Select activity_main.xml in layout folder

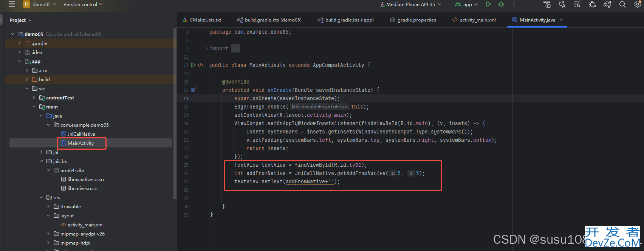(85, 225)
